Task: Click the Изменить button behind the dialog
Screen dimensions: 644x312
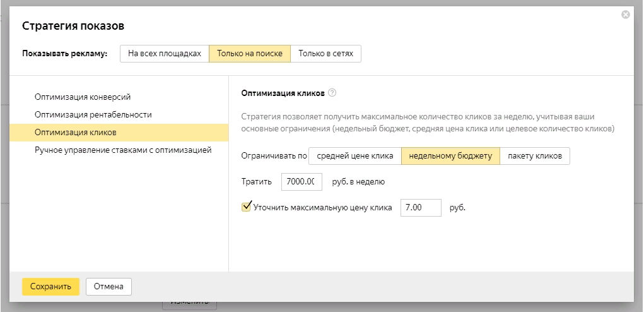Action: pos(189,303)
